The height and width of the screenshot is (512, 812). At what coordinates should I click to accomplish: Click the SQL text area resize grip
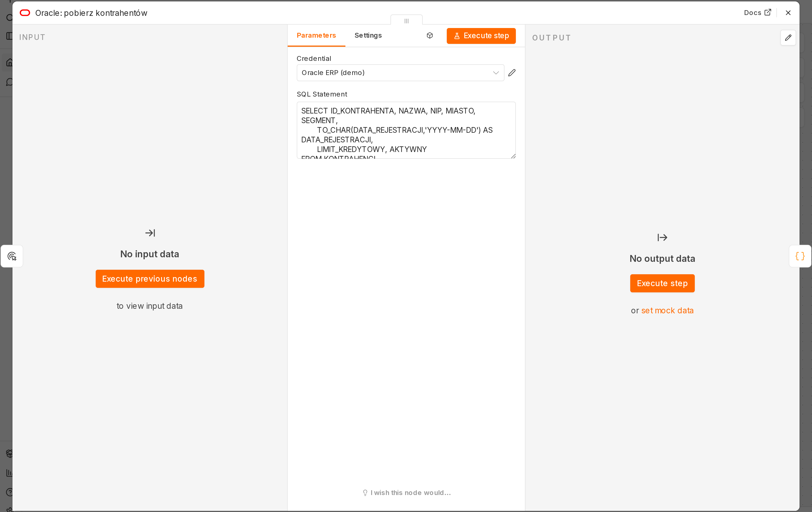pos(513,156)
